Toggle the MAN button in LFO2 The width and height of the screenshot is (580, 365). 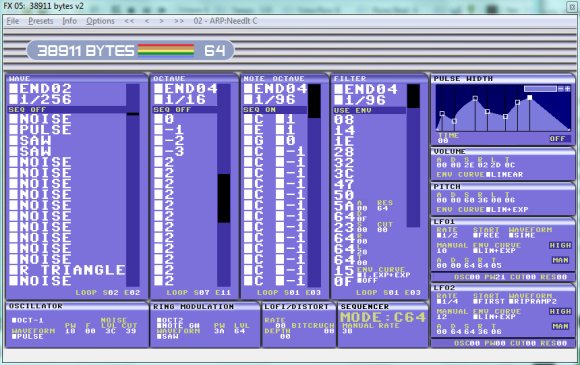pyautogui.click(x=560, y=326)
